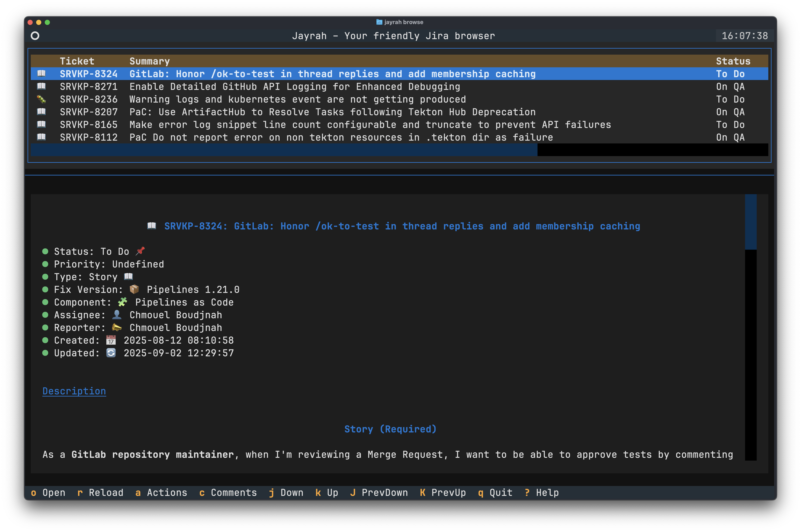Click the highlighted SRVKP-8324 ticket key
Screen dimensions: 801x532
point(89,74)
